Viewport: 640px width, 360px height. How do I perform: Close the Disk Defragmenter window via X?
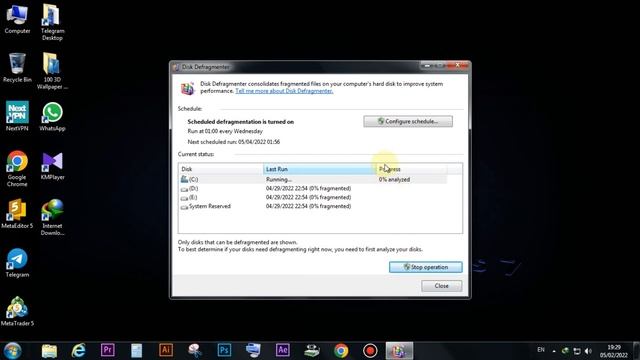pos(458,65)
